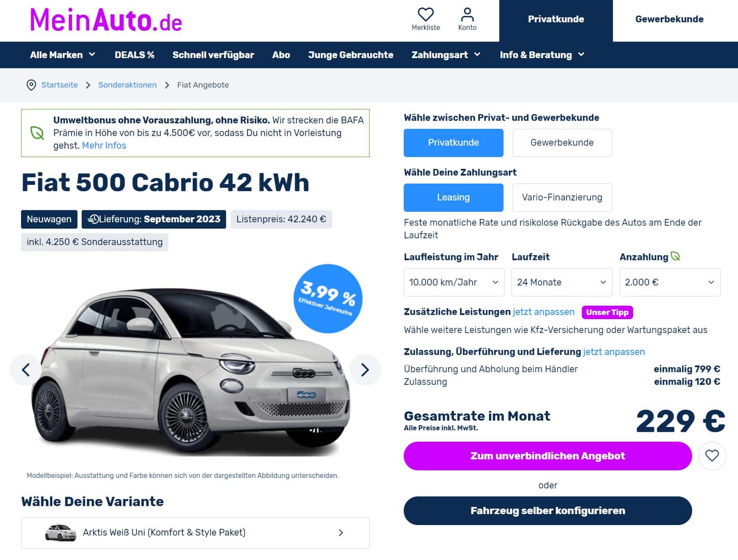Add offer to favorites with heart button

(712, 456)
